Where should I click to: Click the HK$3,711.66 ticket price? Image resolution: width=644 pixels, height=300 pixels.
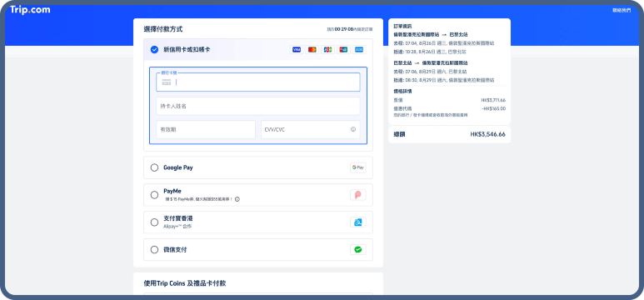[x=493, y=100]
